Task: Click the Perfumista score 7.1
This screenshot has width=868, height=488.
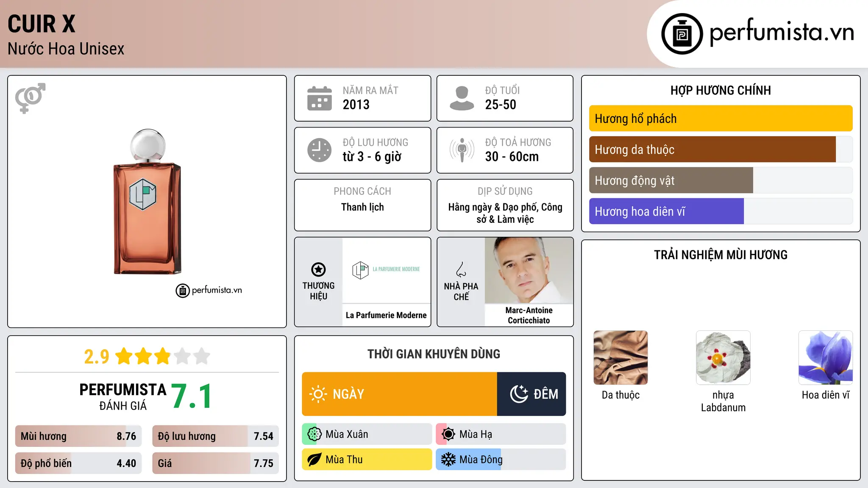Action: (x=192, y=396)
